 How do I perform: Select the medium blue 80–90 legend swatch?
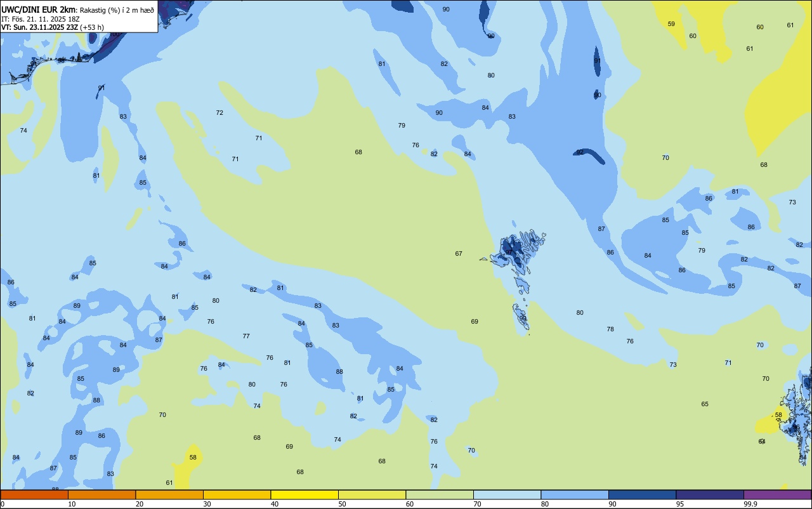point(575,494)
